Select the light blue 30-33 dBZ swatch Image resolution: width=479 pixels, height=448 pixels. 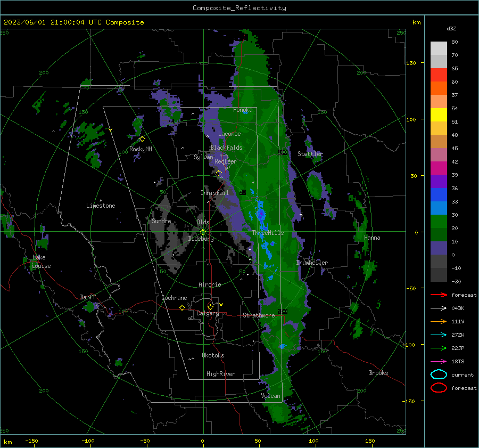439,208
